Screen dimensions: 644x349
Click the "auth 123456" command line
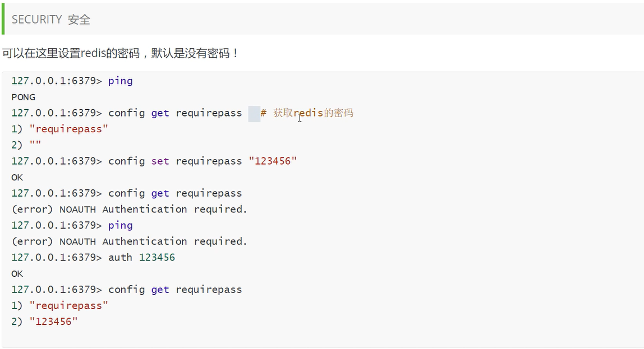point(93,258)
